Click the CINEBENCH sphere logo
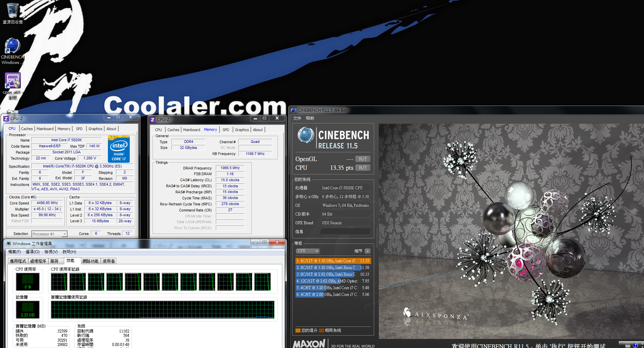644x348 pixels. pyautogui.click(x=306, y=136)
